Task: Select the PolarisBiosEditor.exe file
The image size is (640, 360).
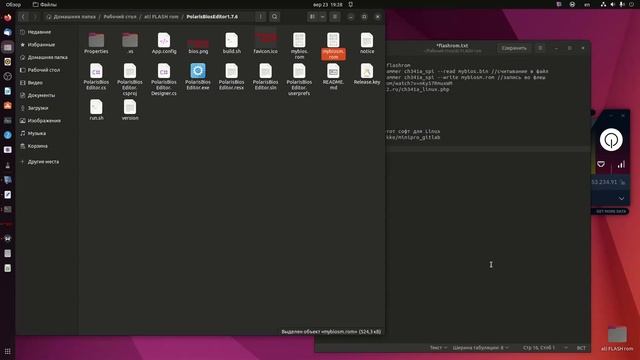Action: pyautogui.click(x=198, y=76)
